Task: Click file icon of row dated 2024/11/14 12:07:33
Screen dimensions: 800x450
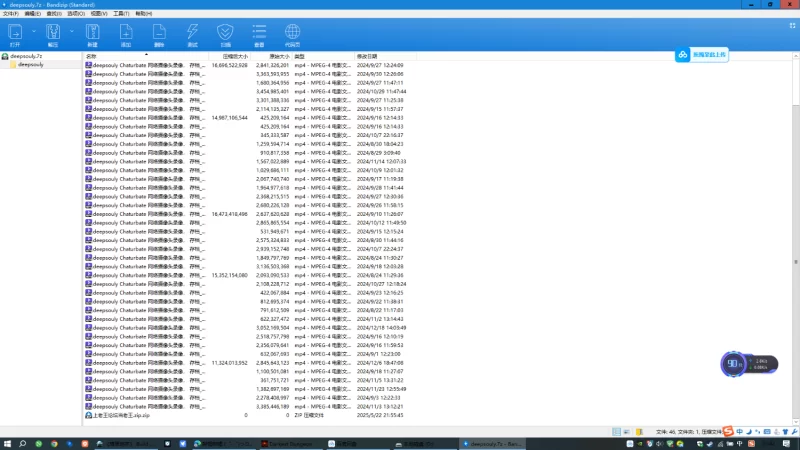Action: pyautogui.click(x=89, y=161)
